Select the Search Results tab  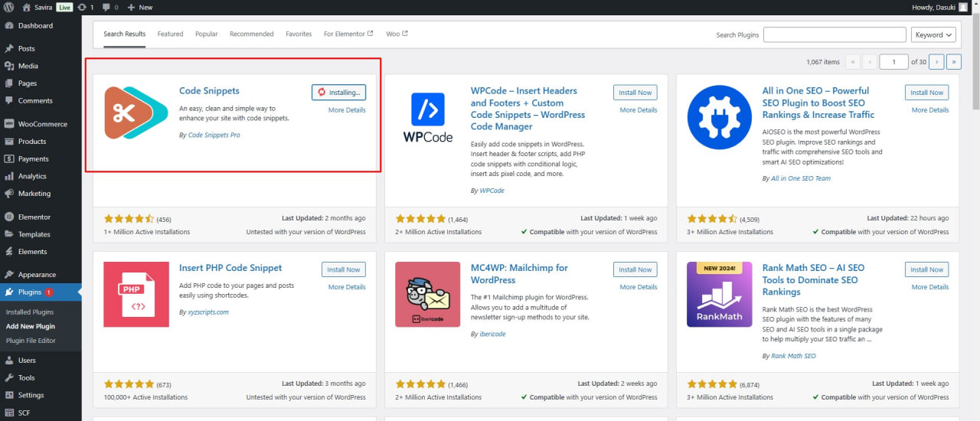tap(124, 34)
